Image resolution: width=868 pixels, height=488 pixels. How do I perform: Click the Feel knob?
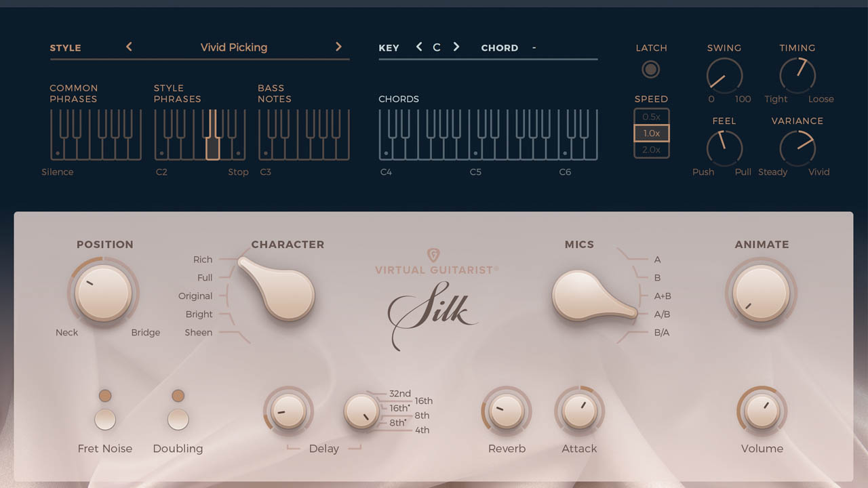coord(724,148)
